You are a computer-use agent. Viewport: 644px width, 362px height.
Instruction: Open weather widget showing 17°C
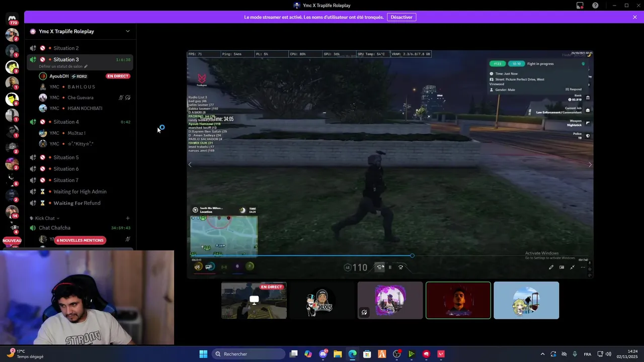coord(25,354)
